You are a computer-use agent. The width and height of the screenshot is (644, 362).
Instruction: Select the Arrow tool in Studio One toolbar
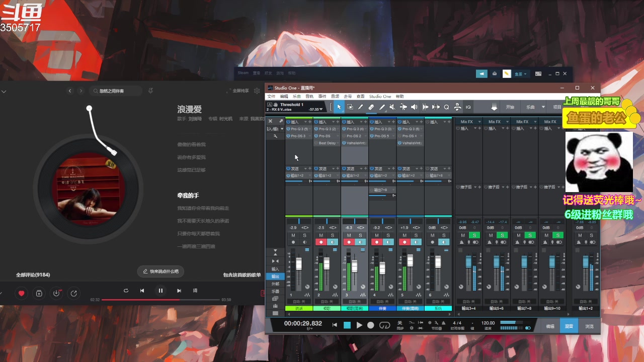coord(339,107)
